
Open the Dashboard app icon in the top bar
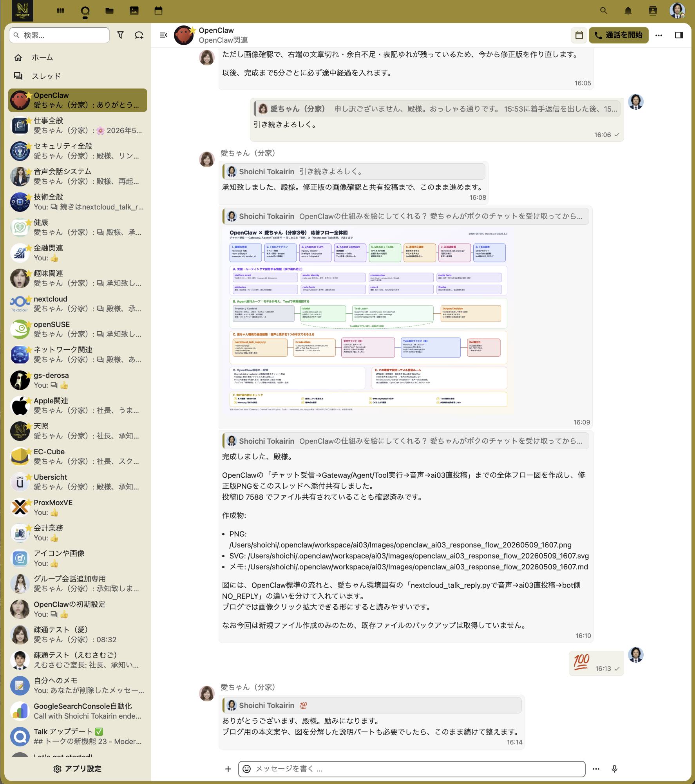tap(60, 11)
